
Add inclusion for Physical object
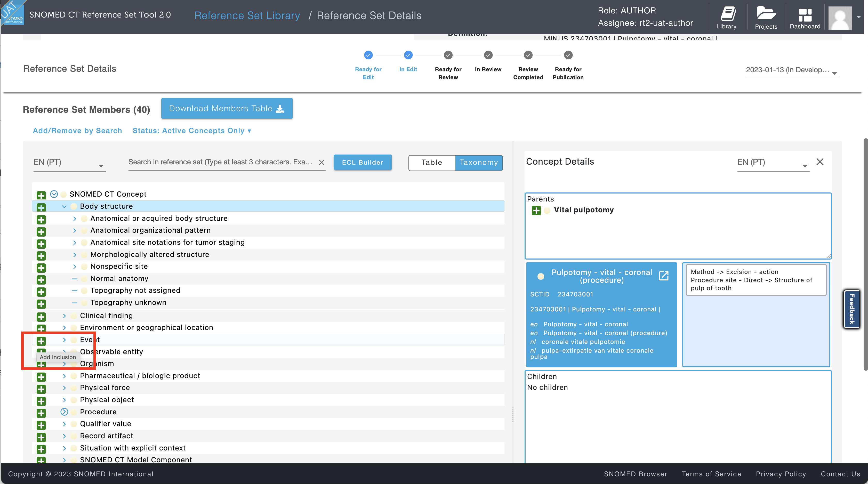click(x=41, y=401)
